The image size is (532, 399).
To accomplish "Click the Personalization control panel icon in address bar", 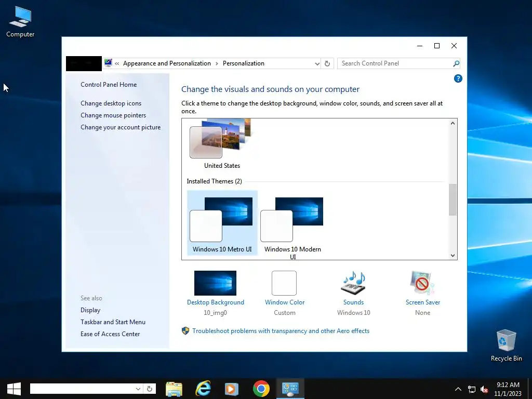I will coord(108,63).
